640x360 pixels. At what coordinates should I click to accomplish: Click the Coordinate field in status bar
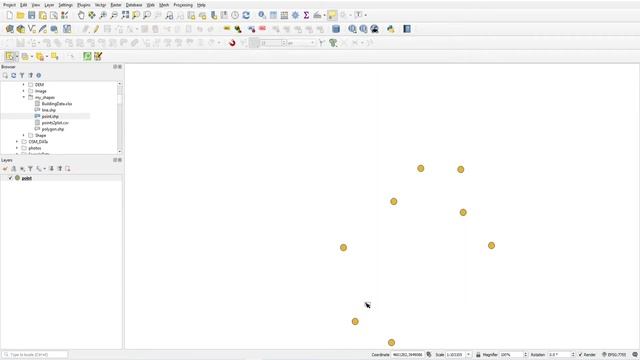click(407, 355)
